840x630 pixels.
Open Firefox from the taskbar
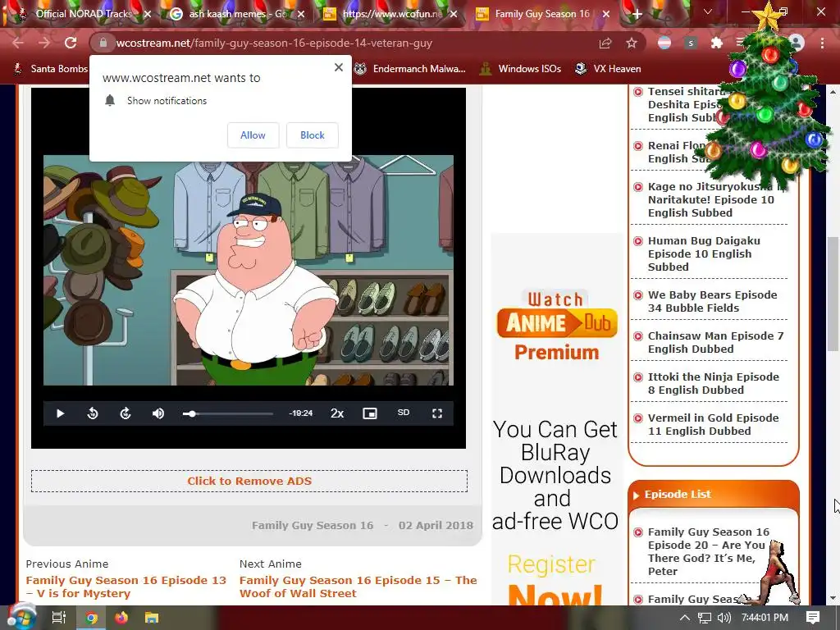[121, 618]
